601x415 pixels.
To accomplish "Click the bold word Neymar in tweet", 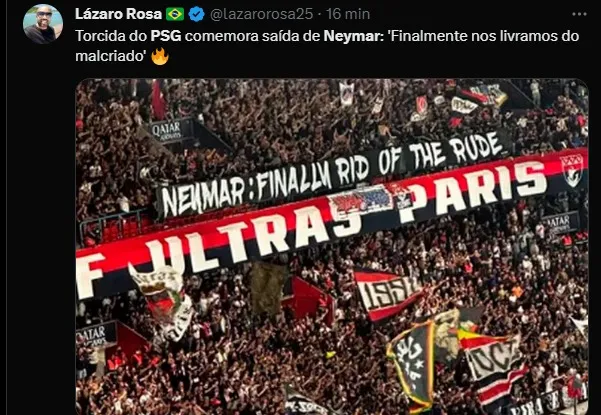I will 353,36.
